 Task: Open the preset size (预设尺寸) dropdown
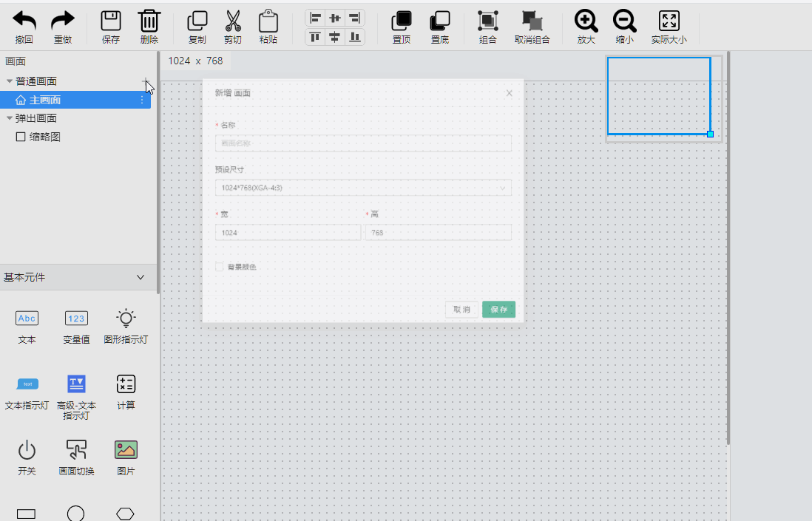click(362, 188)
